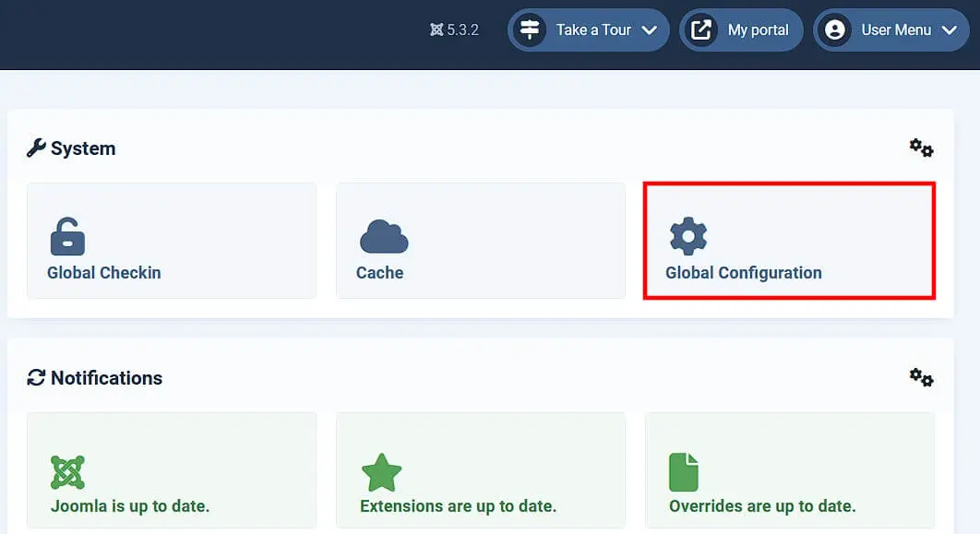Open Global Configuration settings

pyautogui.click(x=789, y=240)
